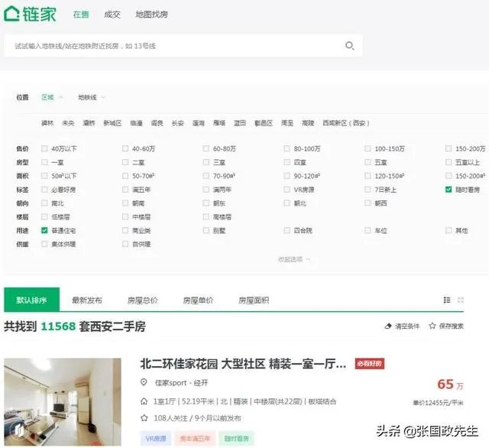The image size is (489, 448).
Task: Click the search magnifier icon
Action: point(350,46)
